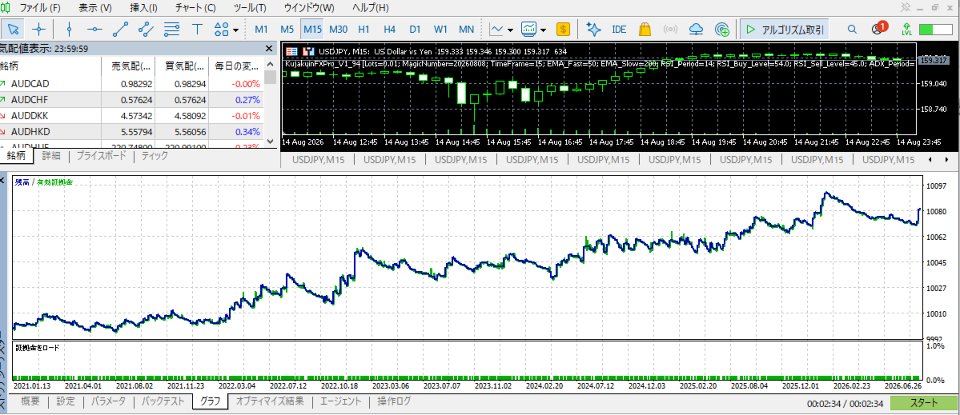The image size is (960, 415).
Task: Open the ツール(T) menu
Action: (x=250, y=8)
